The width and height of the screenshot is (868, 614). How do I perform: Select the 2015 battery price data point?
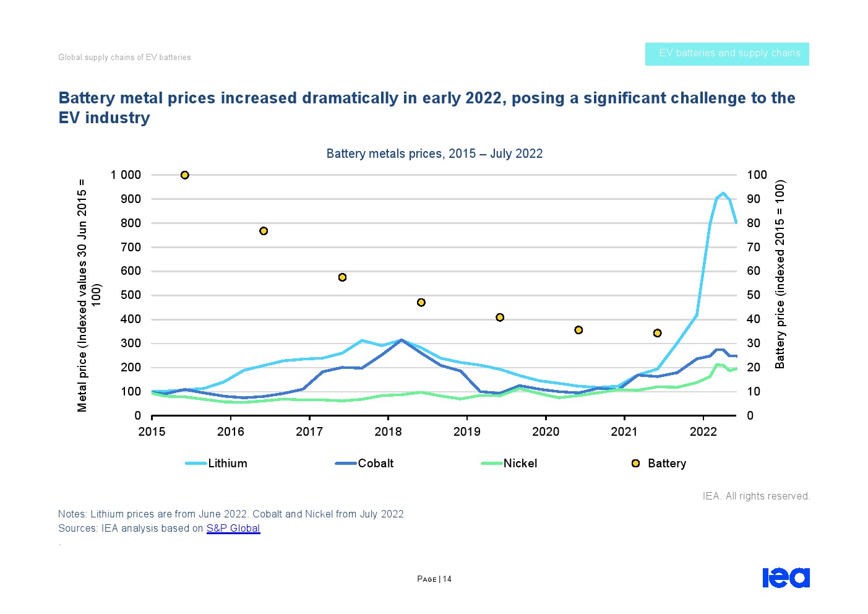pyautogui.click(x=184, y=175)
